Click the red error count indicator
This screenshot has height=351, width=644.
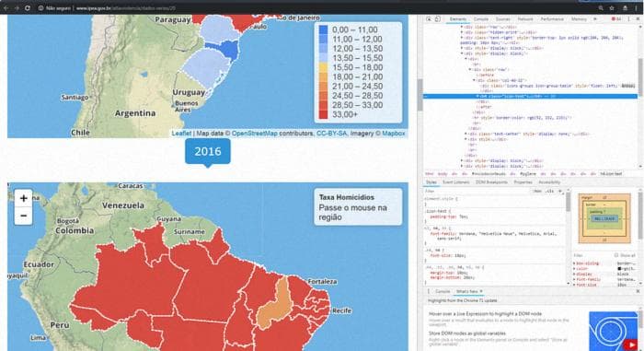(x=616, y=19)
